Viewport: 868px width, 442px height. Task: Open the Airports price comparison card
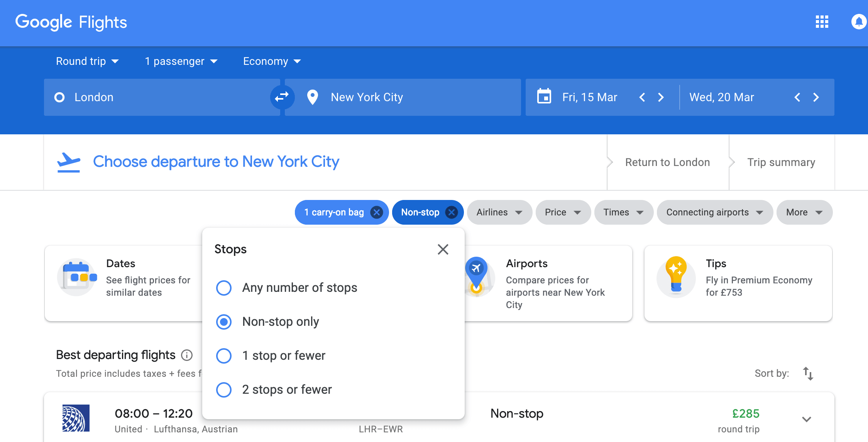coord(548,283)
